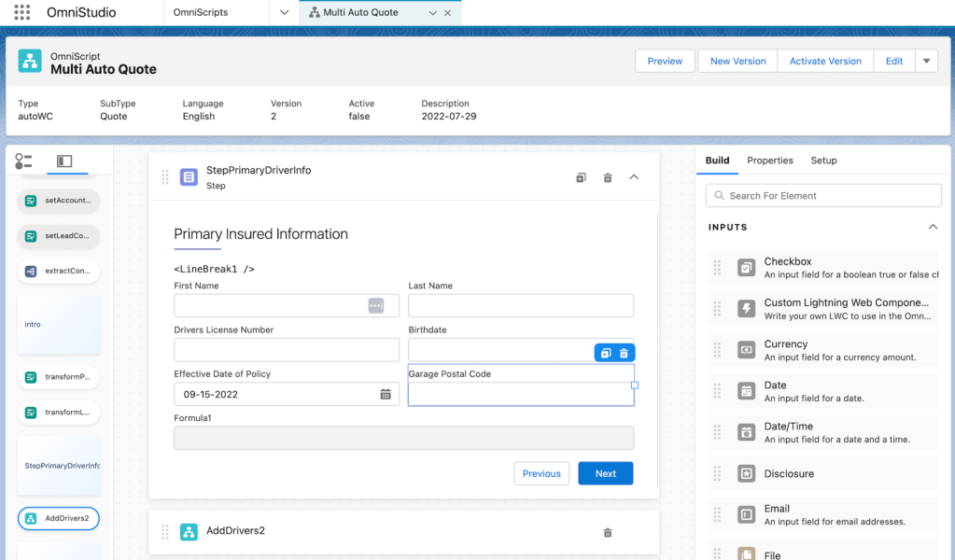The height and width of the screenshot is (560, 955).
Task: Click the Preview button
Action: pyautogui.click(x=665, y=61)
